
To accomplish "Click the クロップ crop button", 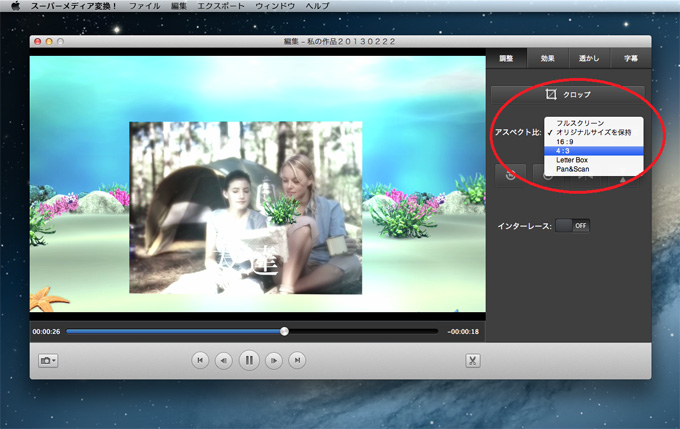I will (568, 94).
